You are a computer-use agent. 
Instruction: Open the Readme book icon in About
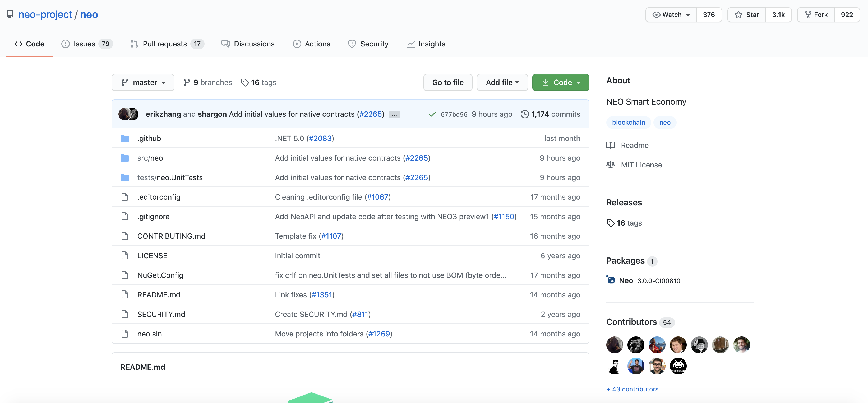[x=611, y=145]
